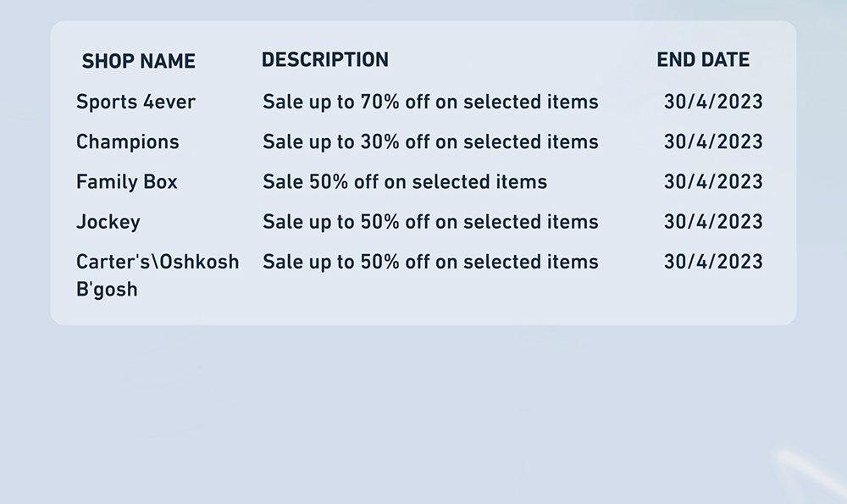Open the Family Box shop entry

126,181
